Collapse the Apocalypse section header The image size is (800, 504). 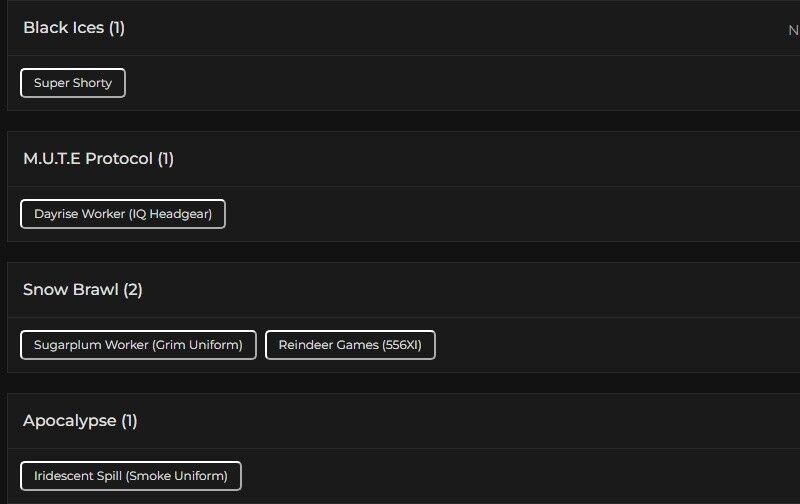pos(400,421)
